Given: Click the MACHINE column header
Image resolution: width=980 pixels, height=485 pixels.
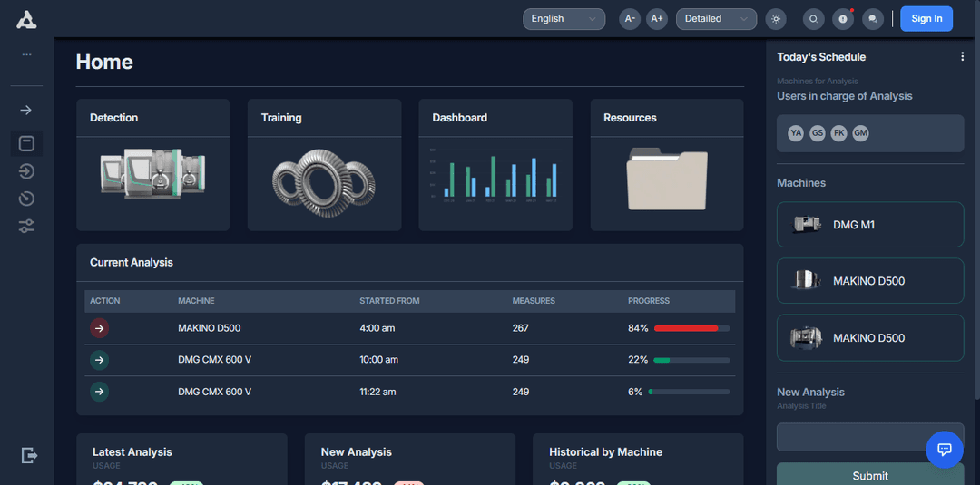Looking at the screenshot, I should pyautogui.click(x=196, y=301).
